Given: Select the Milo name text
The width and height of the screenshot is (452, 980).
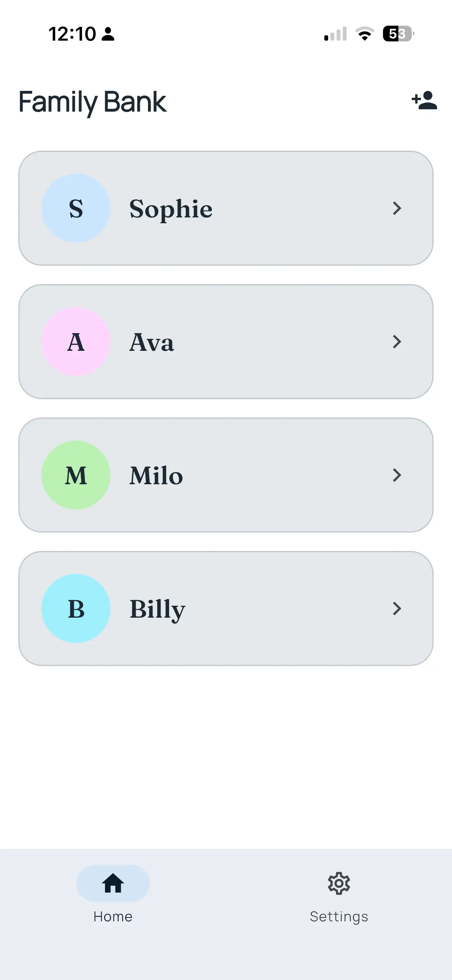Looking at the screenshot, I should (156, 475).
